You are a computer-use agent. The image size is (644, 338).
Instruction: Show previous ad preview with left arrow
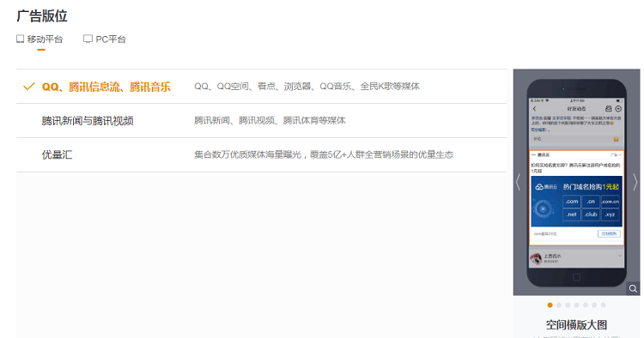[x=519, y=182]
